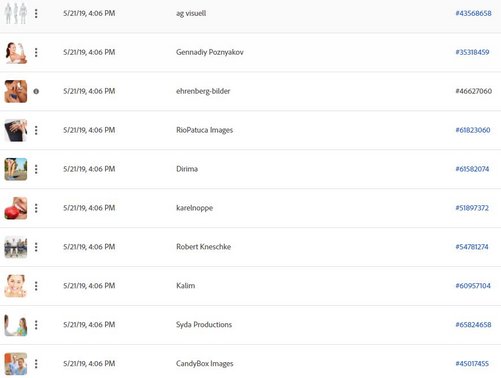Open asset link #35318459
This screenshot has width=501, height=378.
pos(472,52)
